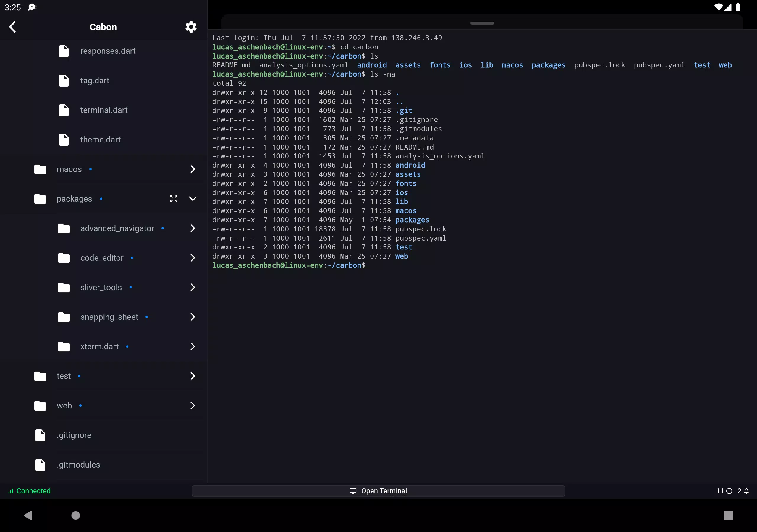Click the macos folder icon

coord(40,169)
